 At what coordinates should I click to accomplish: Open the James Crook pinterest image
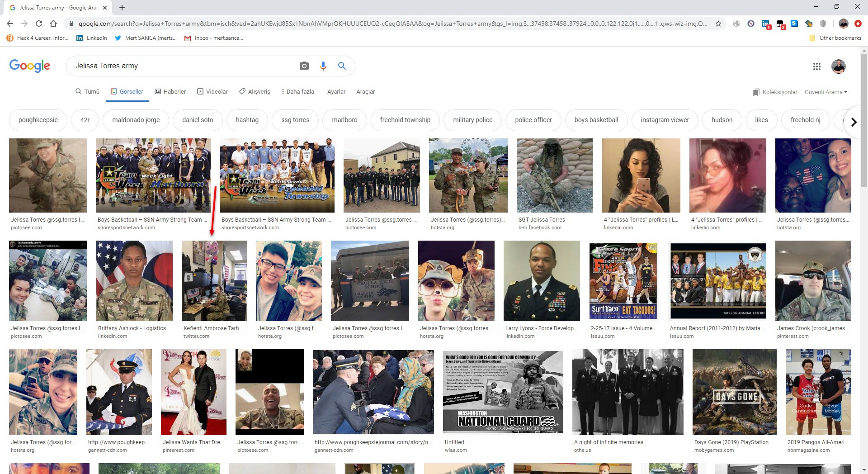point(813,281)
